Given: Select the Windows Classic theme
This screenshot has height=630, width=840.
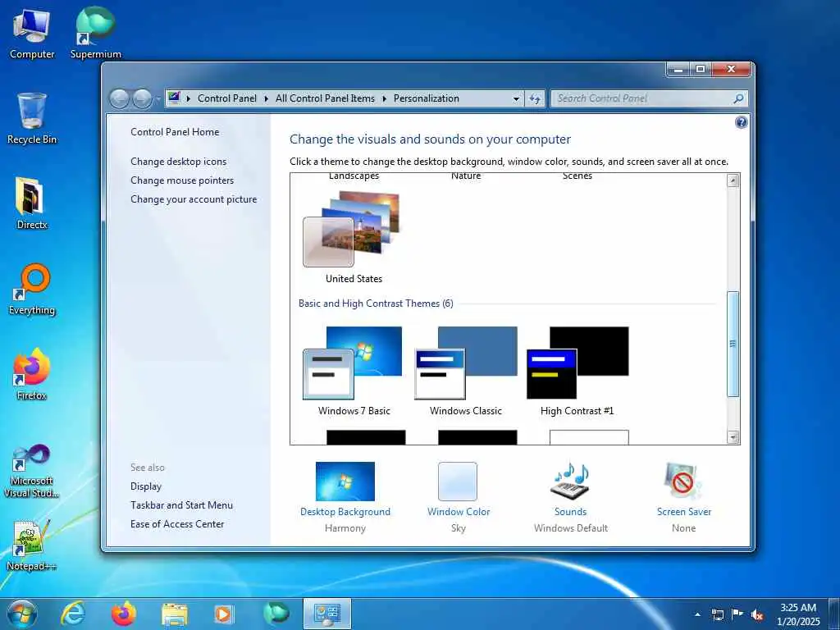Looking at the screenshot, I should pyautogui.click(x=466, y=372).
